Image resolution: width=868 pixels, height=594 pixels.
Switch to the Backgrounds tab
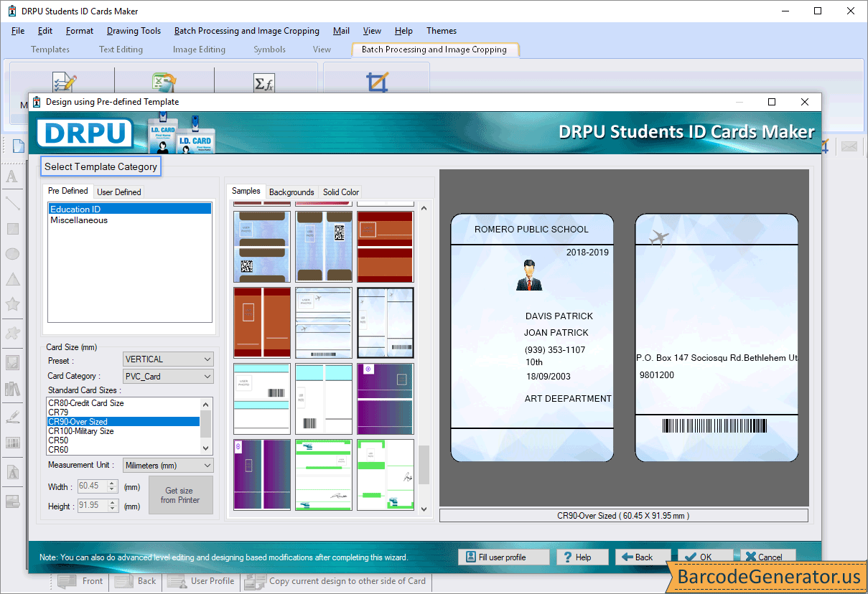291,192
